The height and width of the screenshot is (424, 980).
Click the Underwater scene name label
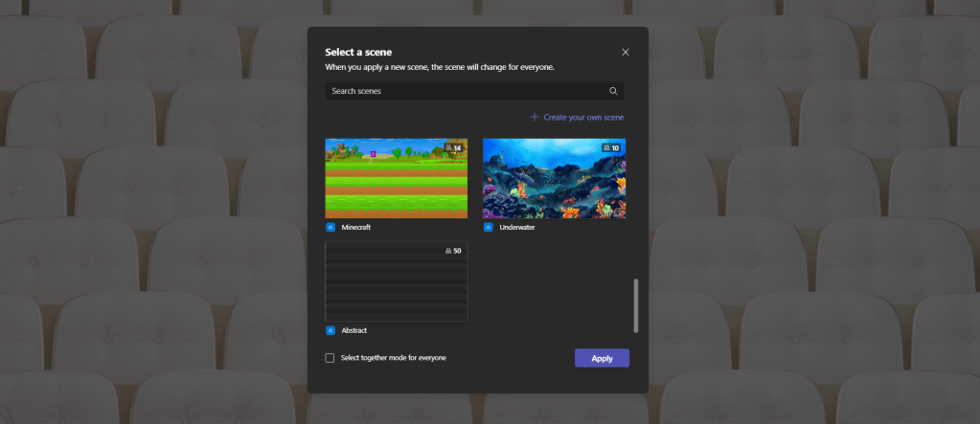pyautogui.click(x=517, y=228)
